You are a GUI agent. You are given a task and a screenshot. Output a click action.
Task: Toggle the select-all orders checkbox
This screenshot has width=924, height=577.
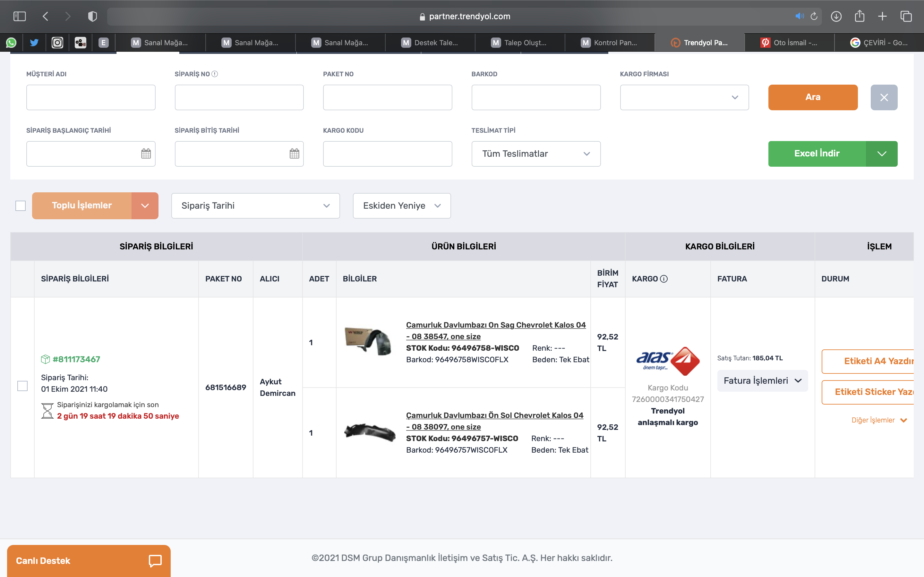pyautogui.click(x=21, y=206)
